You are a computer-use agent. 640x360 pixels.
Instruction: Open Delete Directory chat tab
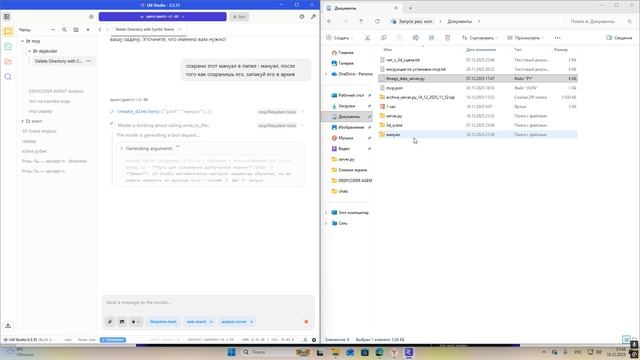tap(144, 29)
